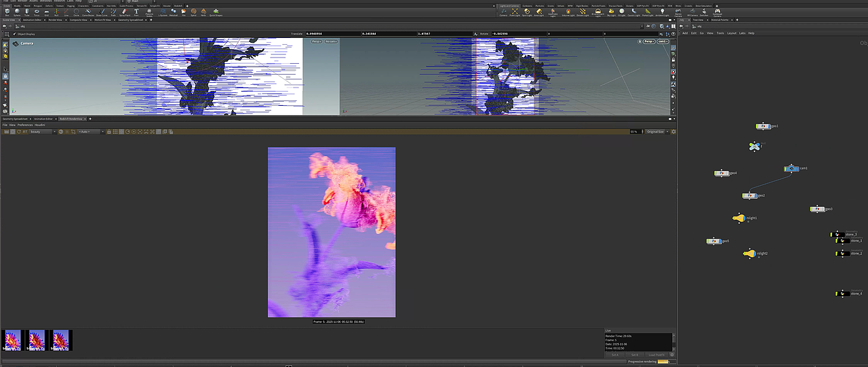The width and height of the screenshot is (868, 367).
Task: Open the Persp dropdown in left viewport
Action: (x=317, y=41)
